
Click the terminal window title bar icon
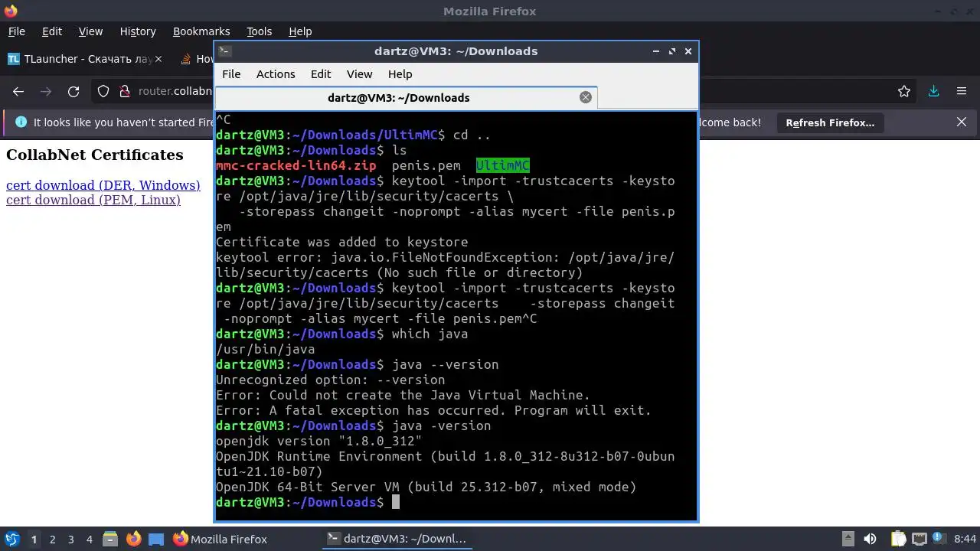click(224, 51)
